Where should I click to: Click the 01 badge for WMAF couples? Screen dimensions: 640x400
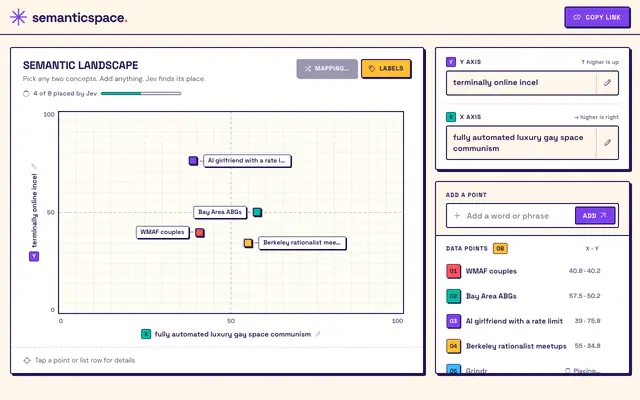453,271
